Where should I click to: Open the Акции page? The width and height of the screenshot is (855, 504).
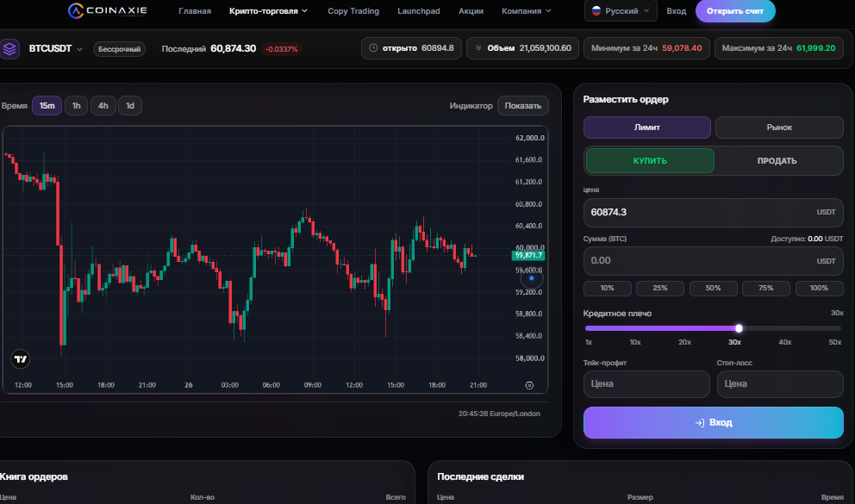coord(471,11)
